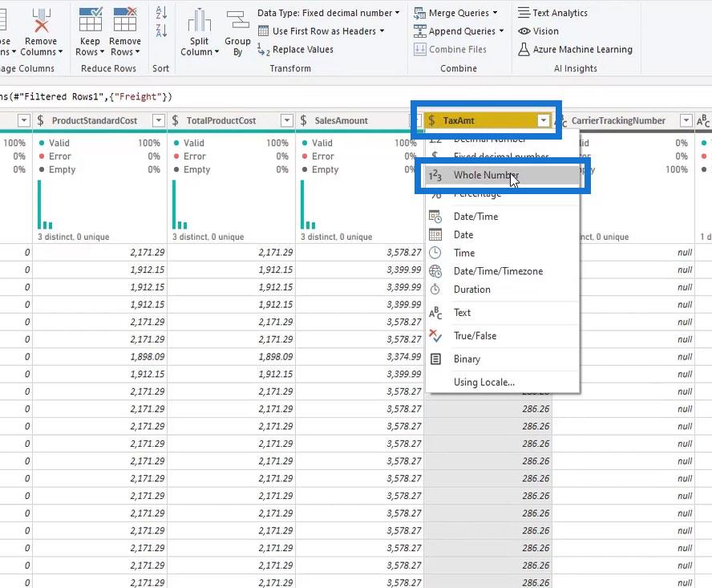
Task: Click the Replace Values icon
Action: click(x=263, y=50)
